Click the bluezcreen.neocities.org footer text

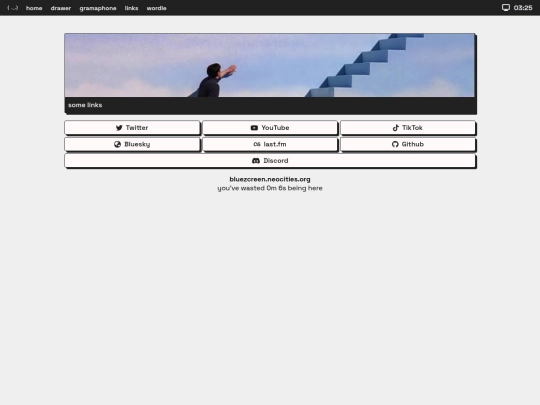click(270, 179)
